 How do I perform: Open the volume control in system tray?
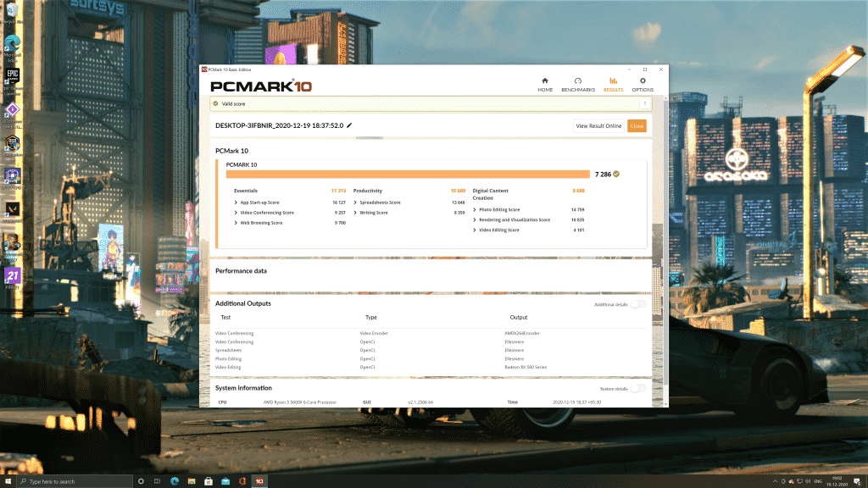tap(808, 481)
